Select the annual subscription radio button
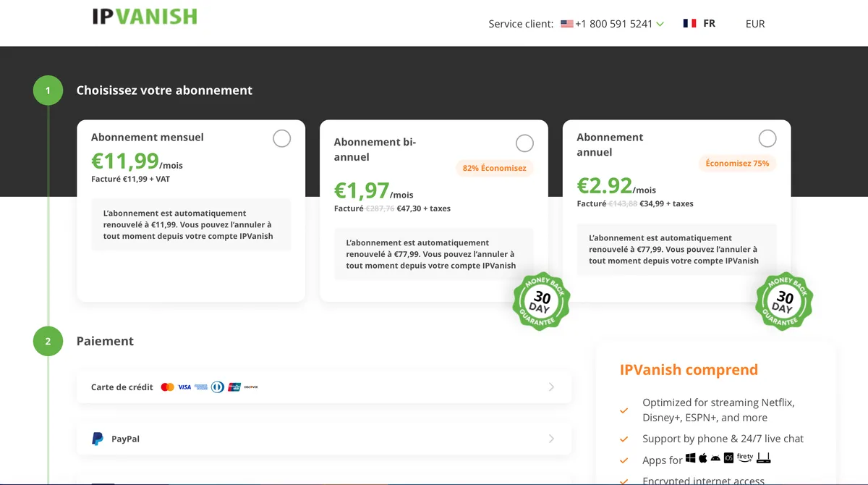The height and width of the screenshot is (485, 868). [x=767, y=138]
